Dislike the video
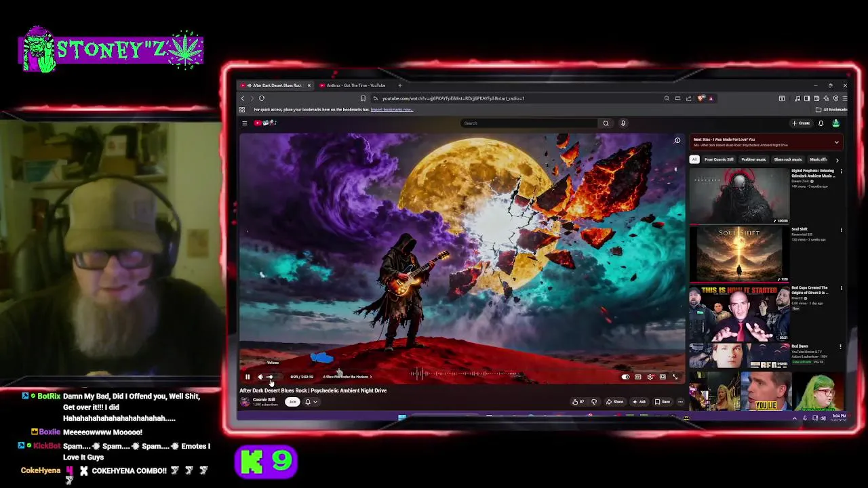Screen dimensions: 868x488 [x=594, y=402]
